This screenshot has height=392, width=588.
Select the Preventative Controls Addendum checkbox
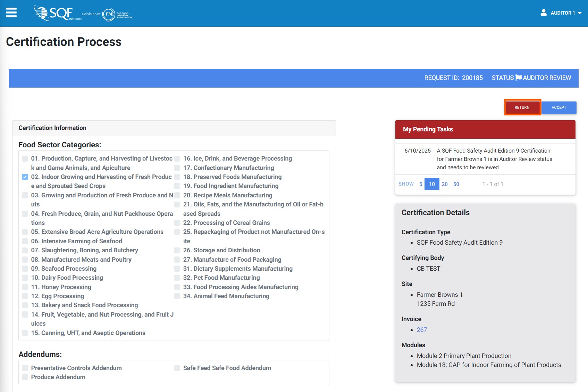click(x=25, y=368)
